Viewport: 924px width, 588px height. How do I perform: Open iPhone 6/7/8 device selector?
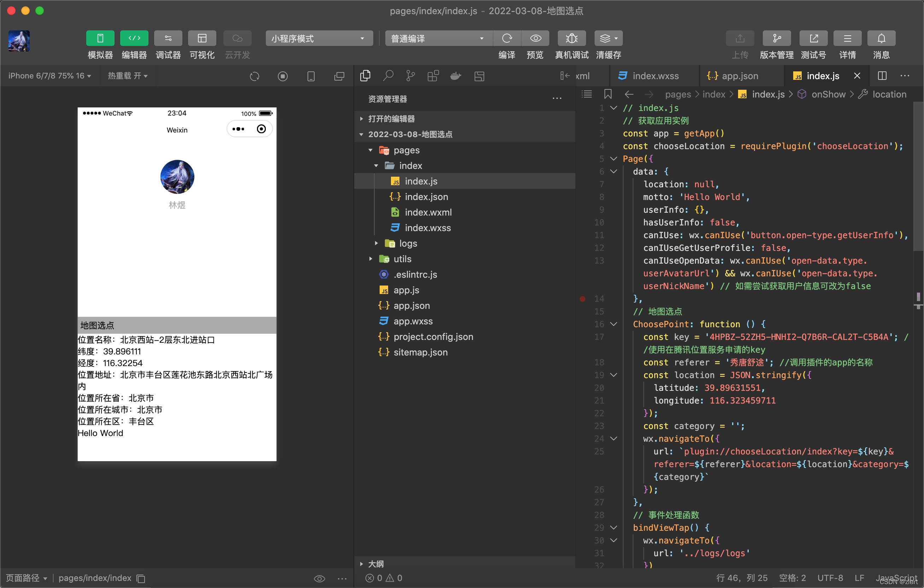click(x=49, y=76)
